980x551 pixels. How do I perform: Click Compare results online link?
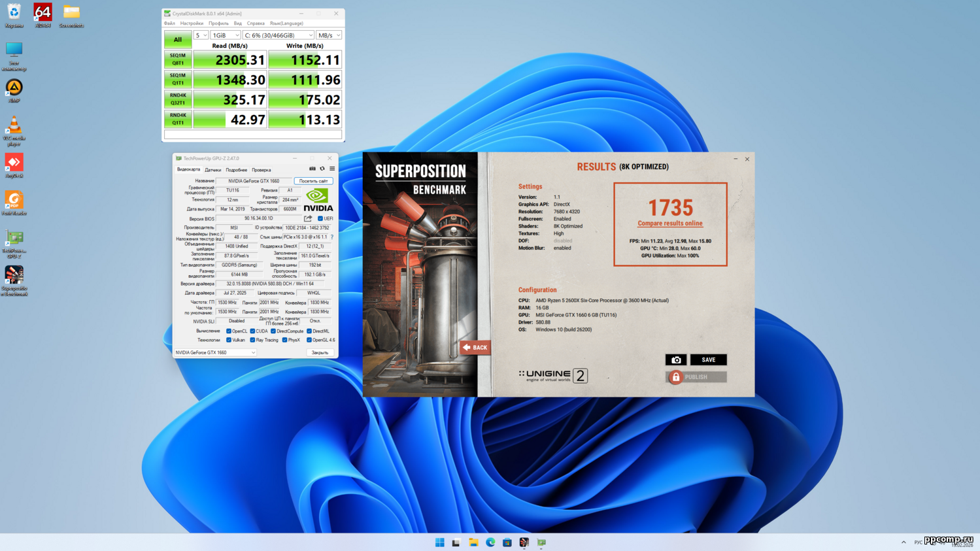pyautogui.click(x=670, y=224)
